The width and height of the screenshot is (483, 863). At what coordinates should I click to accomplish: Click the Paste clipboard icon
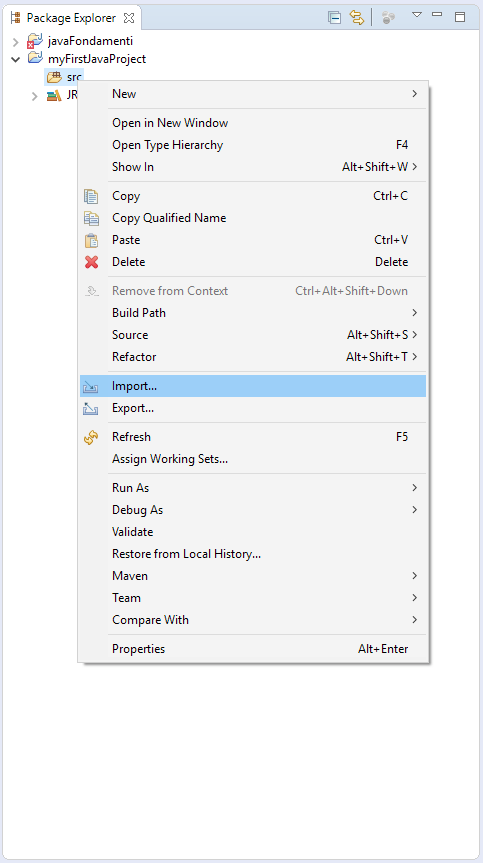(91, 240)
